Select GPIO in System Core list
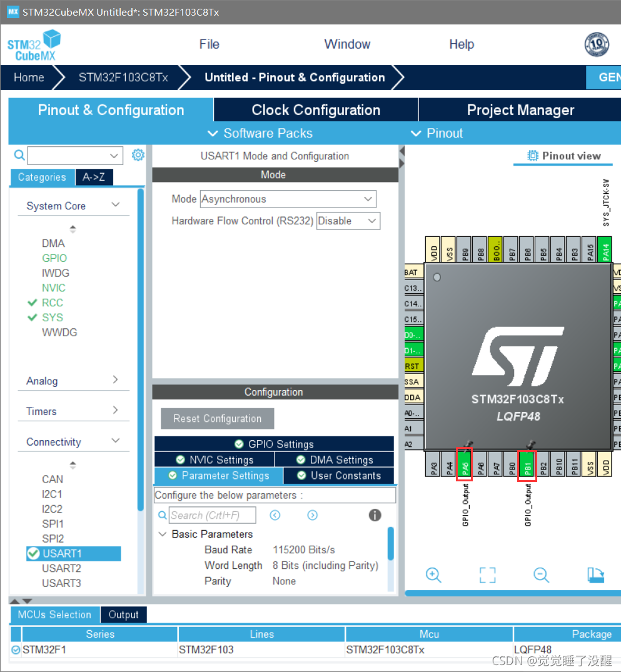The width and height of the screenshot is (621, 672). (54, 258)
